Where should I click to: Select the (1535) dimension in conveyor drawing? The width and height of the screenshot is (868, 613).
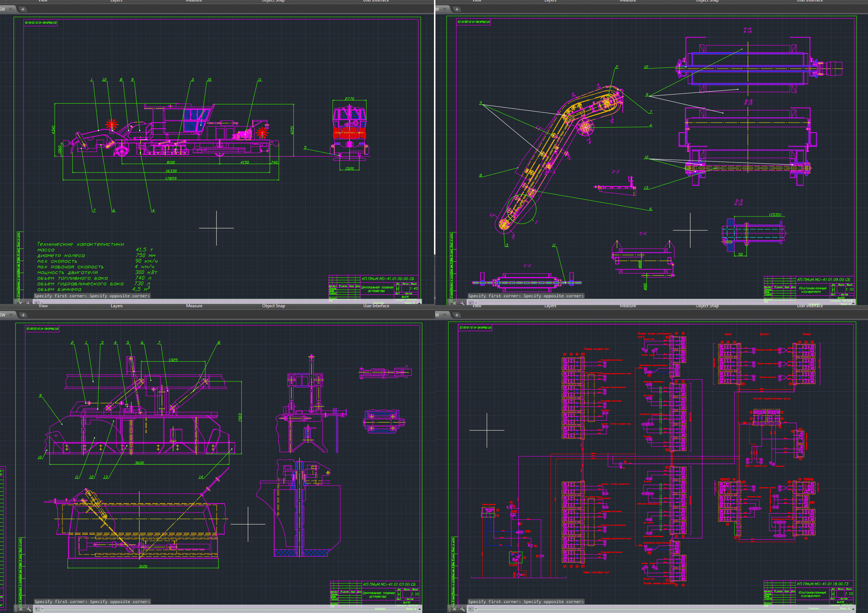(775, 215)
